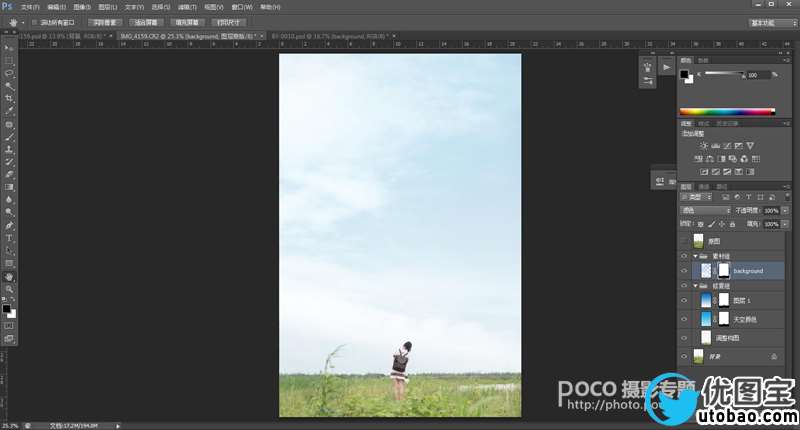Hide the 天空颜色 layer

point(684,319)
